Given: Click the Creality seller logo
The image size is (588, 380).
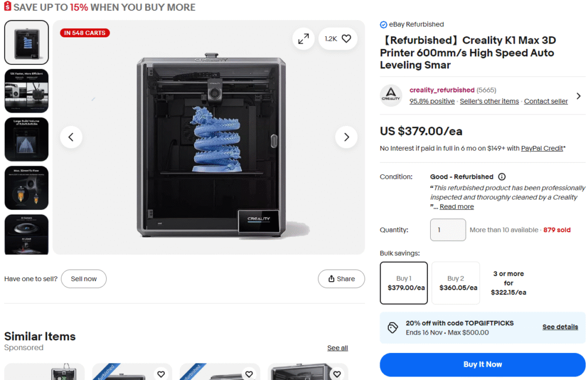Looking at the screenshot, I should coord(391,95).
